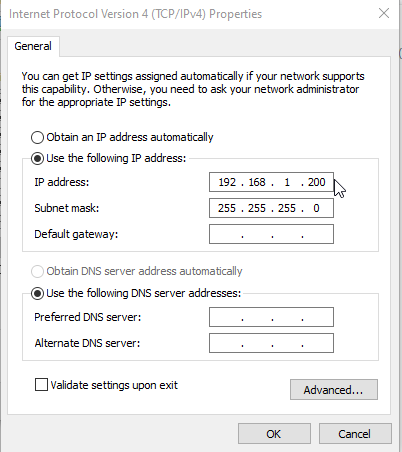Open the General tab
Viewport: 402px width, 452px height.
[x=33, y=46]
